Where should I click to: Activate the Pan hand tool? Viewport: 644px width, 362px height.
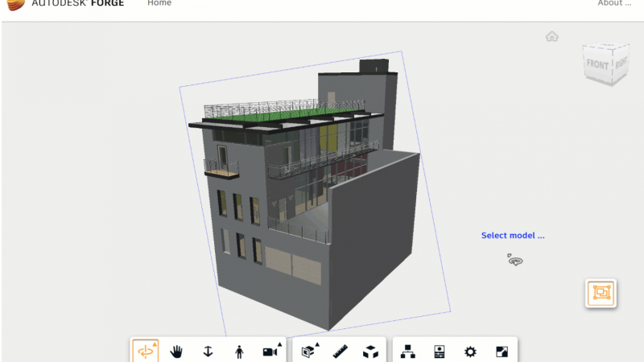pos(176,352)
